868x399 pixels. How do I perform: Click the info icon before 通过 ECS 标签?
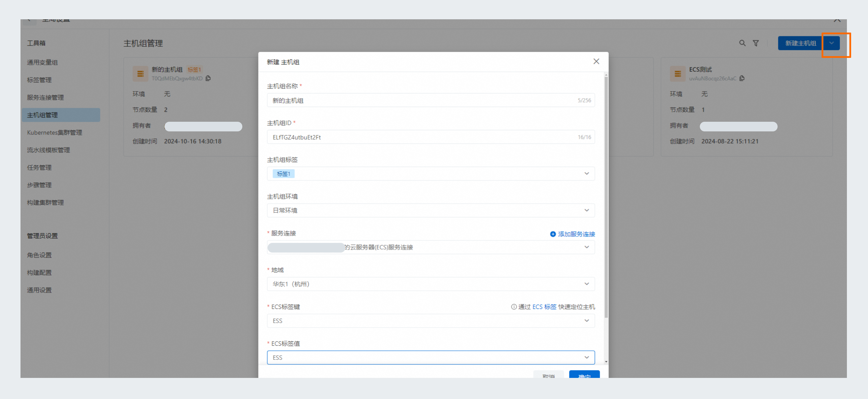[514, 307]
